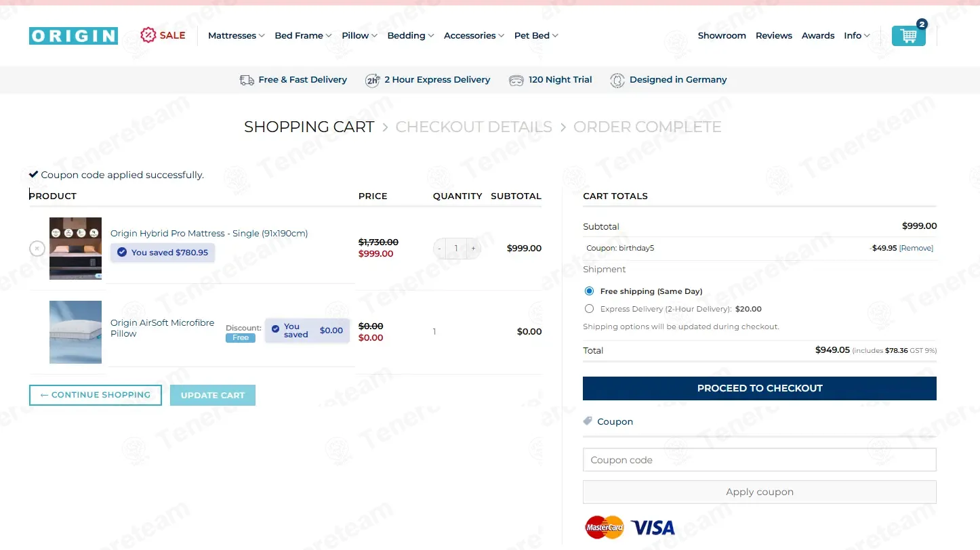Expand the Info menu
The image size is (980, 550).
click(x=857, y=36)
